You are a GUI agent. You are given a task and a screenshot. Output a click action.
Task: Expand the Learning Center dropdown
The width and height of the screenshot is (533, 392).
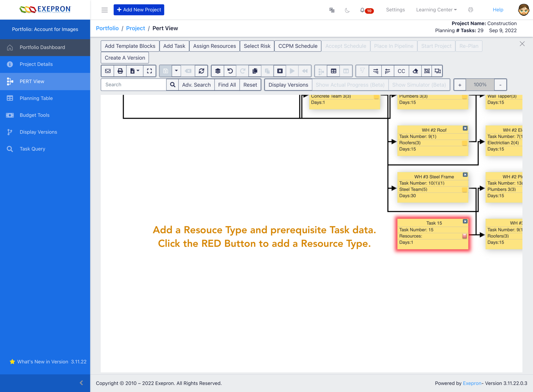tap(436, 10)
